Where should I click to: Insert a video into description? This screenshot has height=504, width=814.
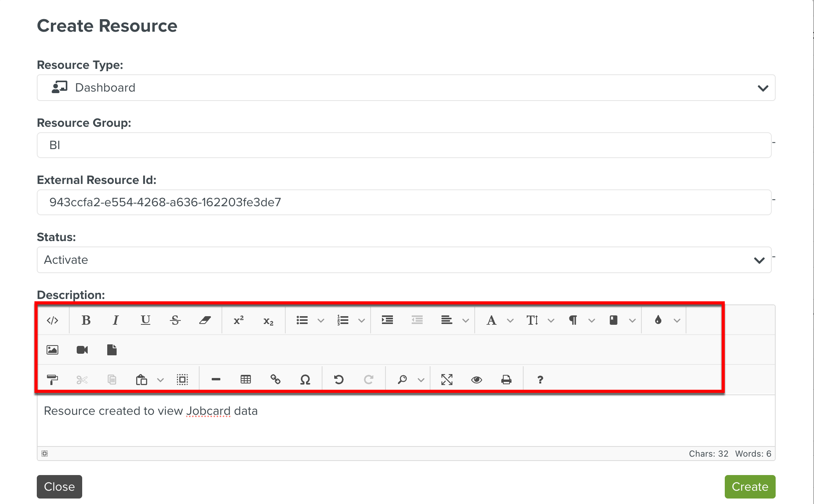coord(82,350)
